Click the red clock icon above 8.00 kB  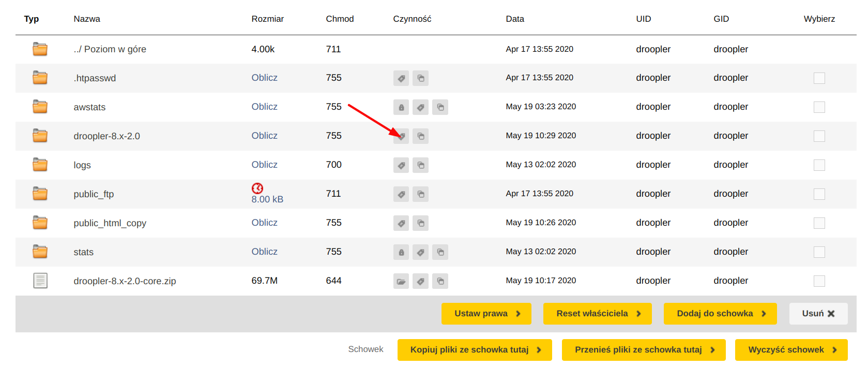[x=257, y=188]
